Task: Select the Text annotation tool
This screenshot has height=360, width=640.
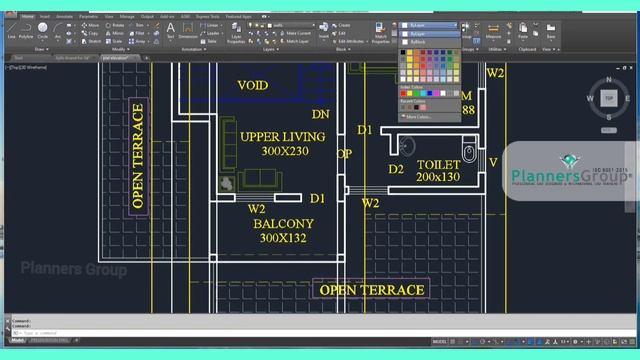Action: [x=171, y=31]
